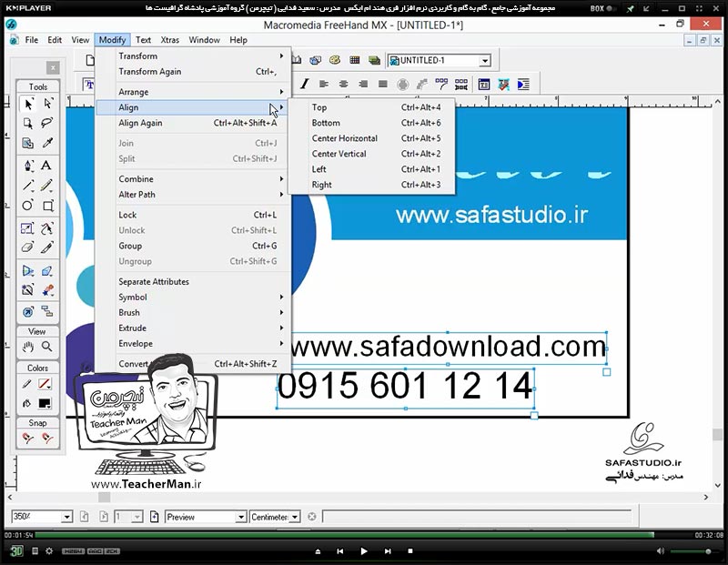728x565 pixels.
Task: Select the Lasso tool
Action: coord(47,123)
